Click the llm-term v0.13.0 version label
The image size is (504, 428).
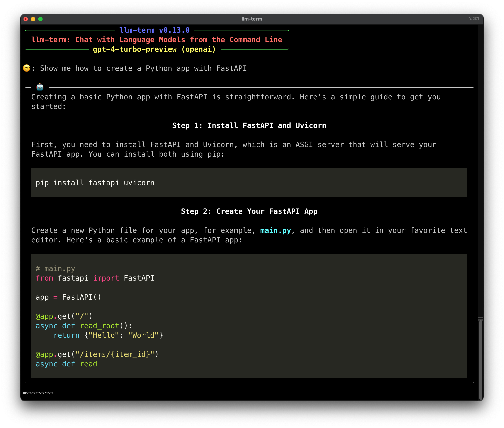(155, 30)
